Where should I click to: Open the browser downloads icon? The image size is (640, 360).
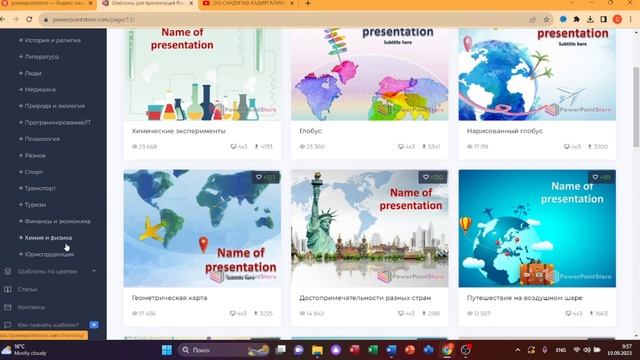click(x=590, y=19)
